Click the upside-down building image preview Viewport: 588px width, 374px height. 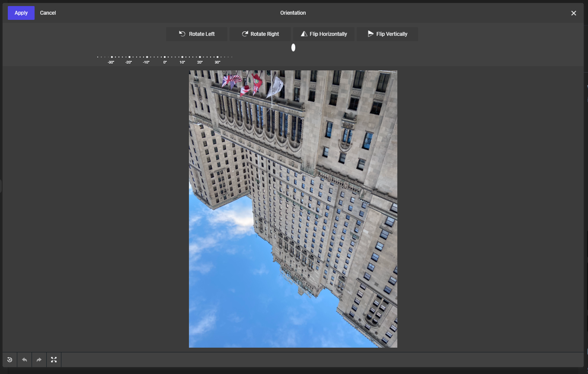pyautogui.click(x=293, y=209)
